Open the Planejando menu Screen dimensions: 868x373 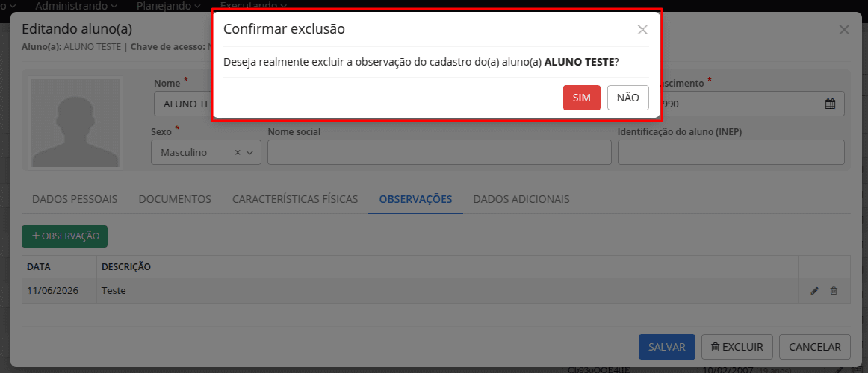click(168, 6)
